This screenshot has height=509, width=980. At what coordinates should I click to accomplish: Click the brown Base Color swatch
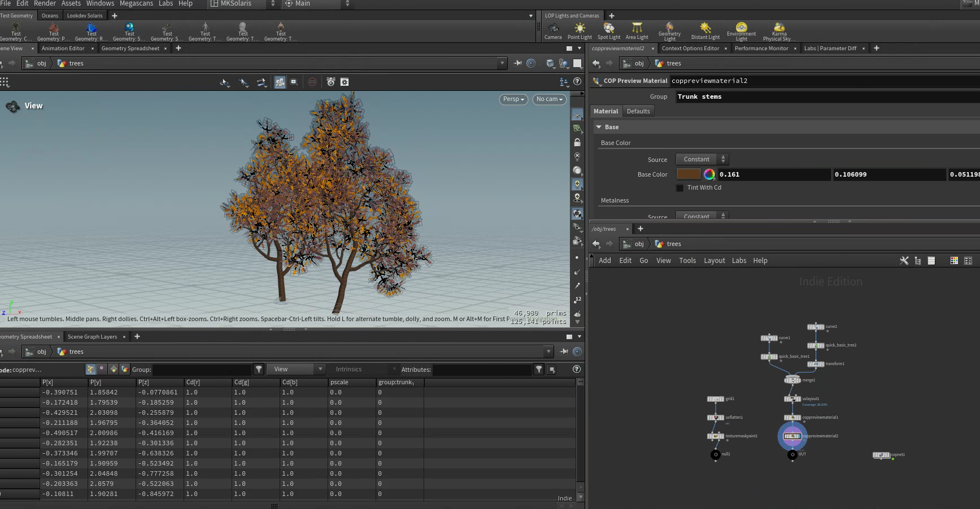(689, 174)
